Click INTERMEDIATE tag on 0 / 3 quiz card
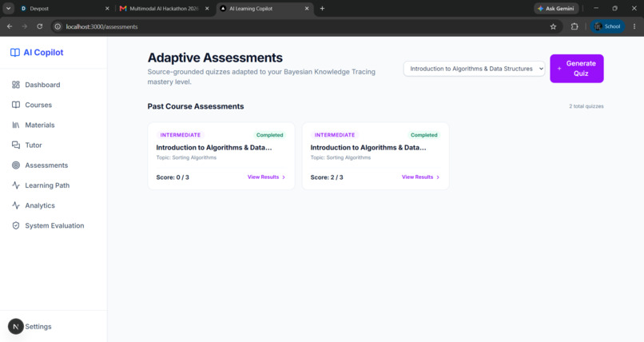The width and height of the screenshot is (644, 342). (181, 135)
